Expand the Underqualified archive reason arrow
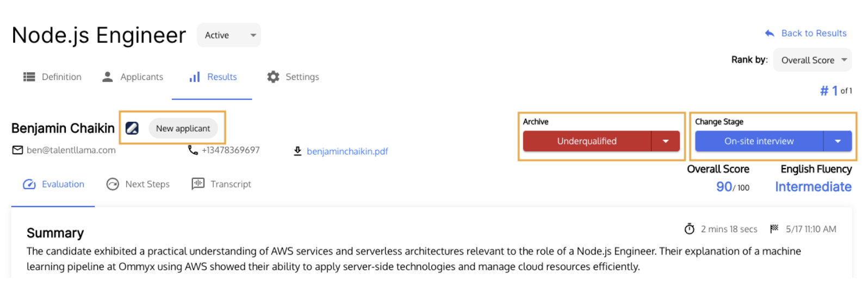 pos(666,141)
